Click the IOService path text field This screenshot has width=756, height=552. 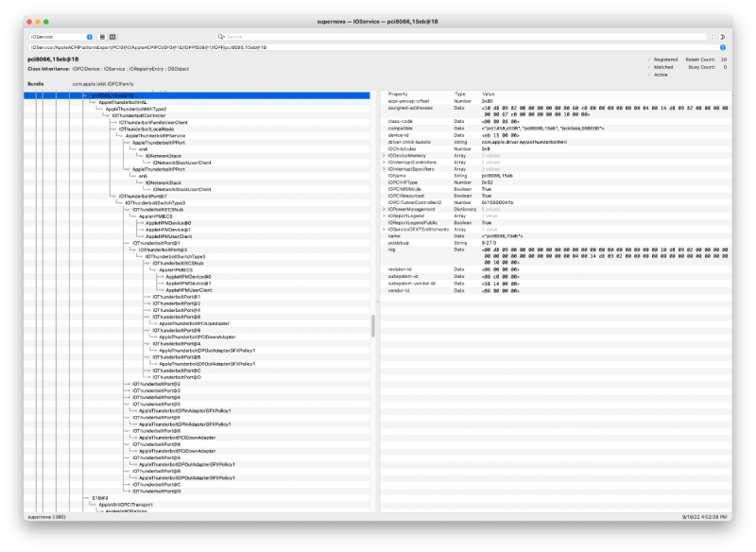click(x=283, y=44)
